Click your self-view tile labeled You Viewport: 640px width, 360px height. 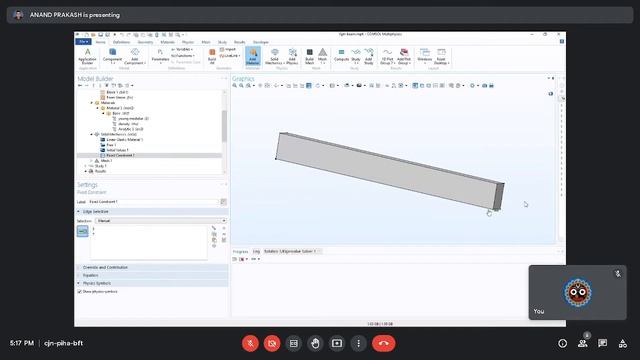[578, 293]
